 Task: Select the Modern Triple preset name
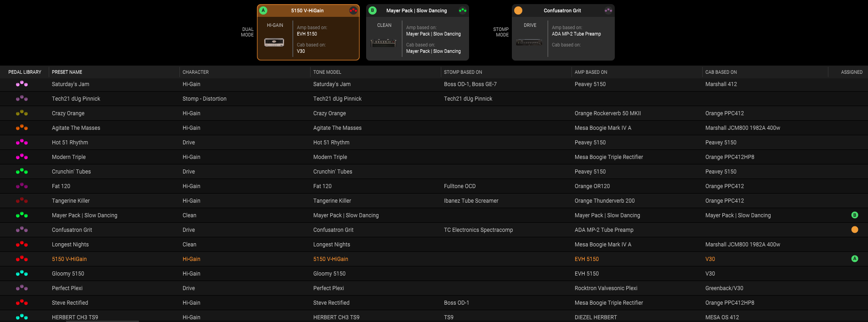[x=69, y=157]
